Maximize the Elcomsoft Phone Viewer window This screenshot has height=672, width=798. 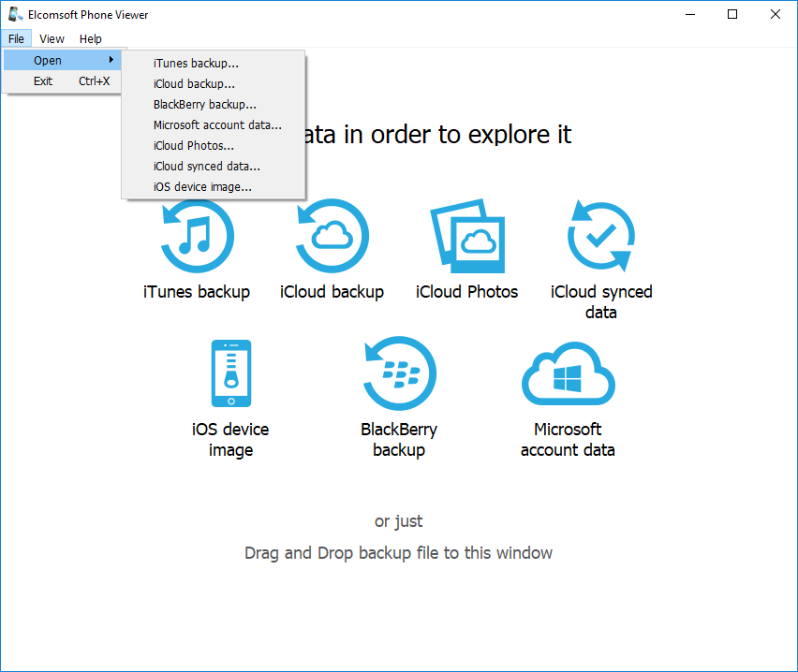tap(732, 14)
